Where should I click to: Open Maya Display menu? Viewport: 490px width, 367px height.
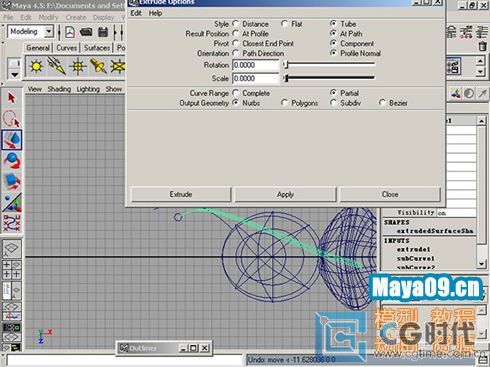pos(103,17)
